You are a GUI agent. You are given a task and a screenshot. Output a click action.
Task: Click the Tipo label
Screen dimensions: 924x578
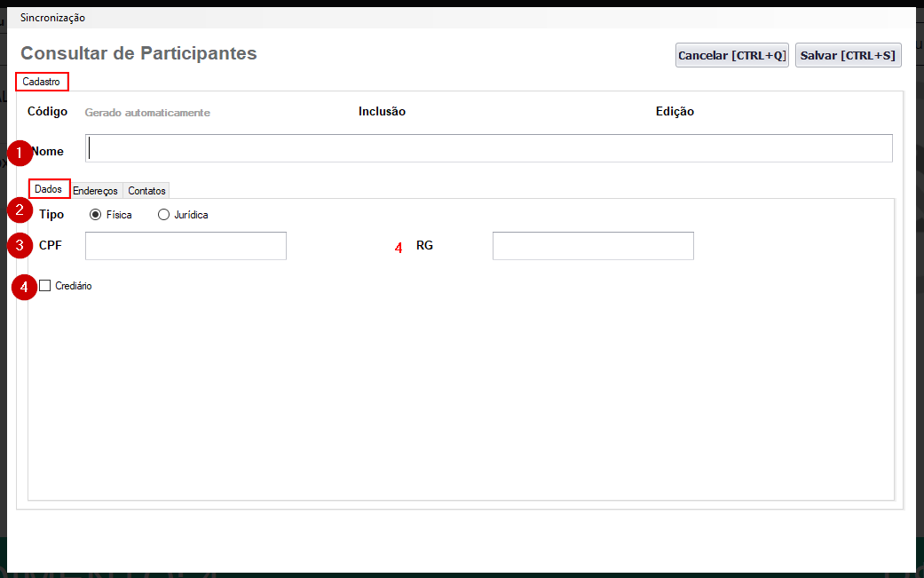tap(51, 215)
